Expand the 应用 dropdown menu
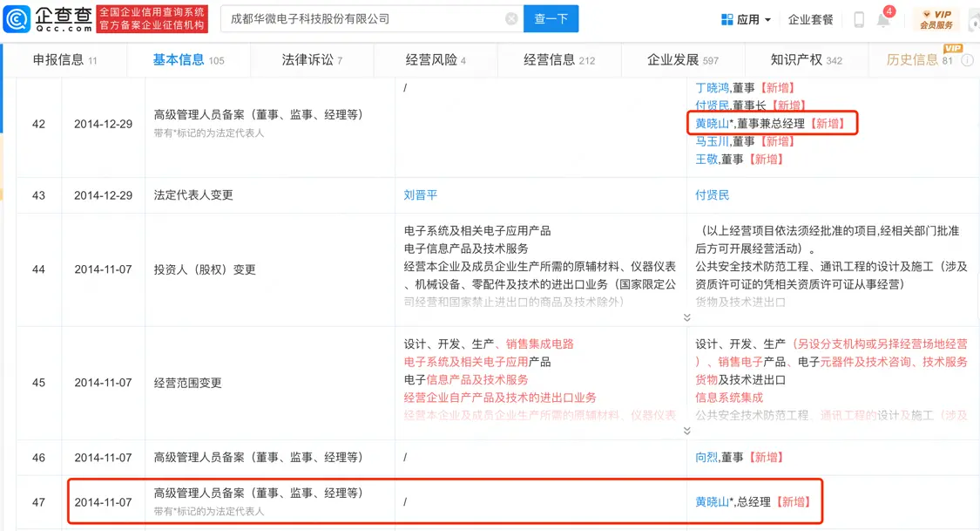The height and width of the screenshot is (531, 980). coord(768,19)
